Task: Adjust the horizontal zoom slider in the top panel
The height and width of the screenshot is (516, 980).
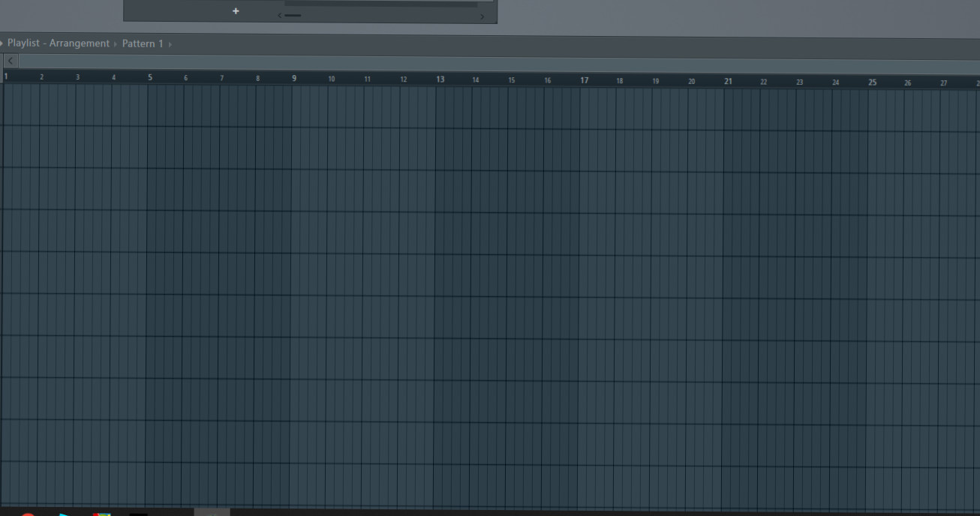Action: click(x=293, y=14)
